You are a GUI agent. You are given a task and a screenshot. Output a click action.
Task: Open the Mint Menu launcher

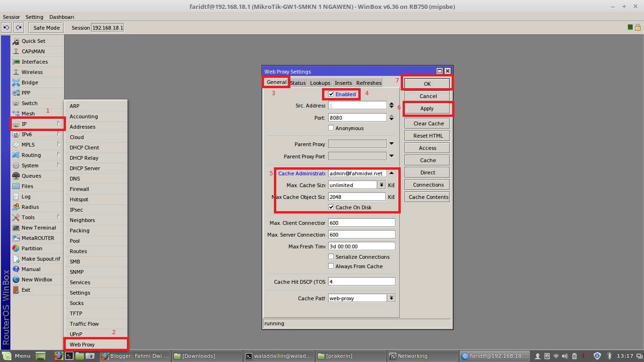[x=17, y=356]
